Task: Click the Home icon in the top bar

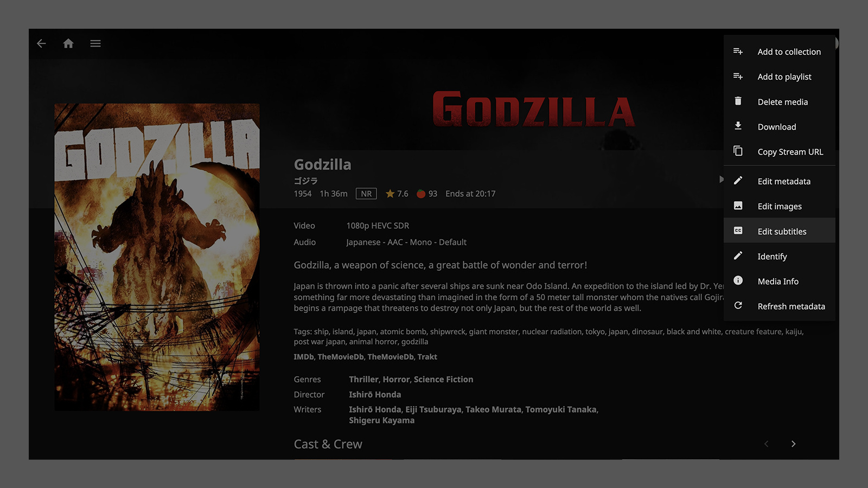Action: (x=68, y=43)
